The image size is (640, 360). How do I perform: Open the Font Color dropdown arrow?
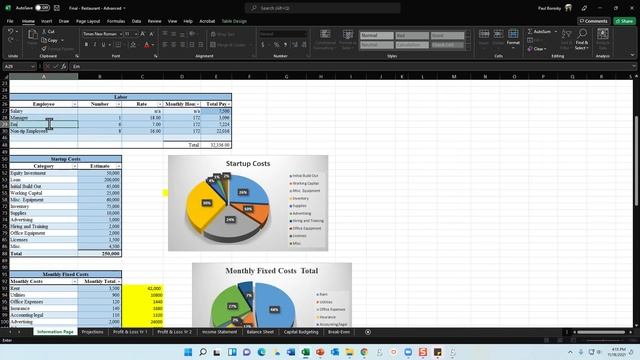(153, 45)
